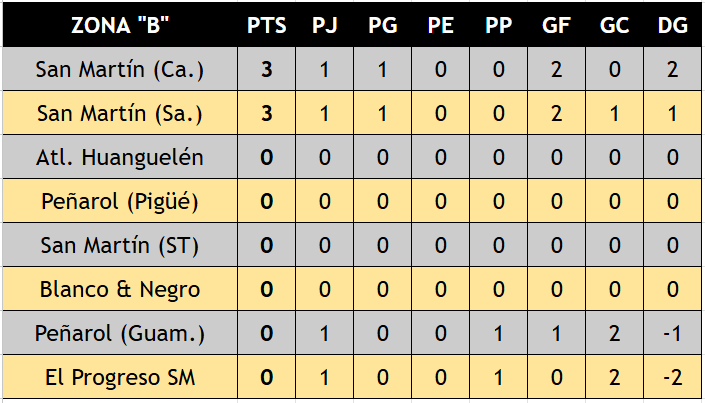This screenshot has height=403, width=705.
Task: Click the GF column header
Action: pyautogui.click(x=557, y=26)
